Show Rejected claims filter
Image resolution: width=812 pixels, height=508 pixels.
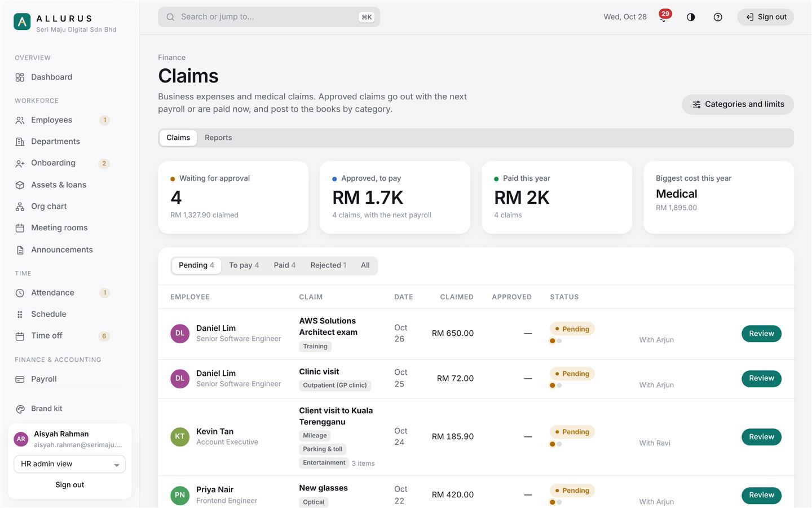[x=328, y=265]
